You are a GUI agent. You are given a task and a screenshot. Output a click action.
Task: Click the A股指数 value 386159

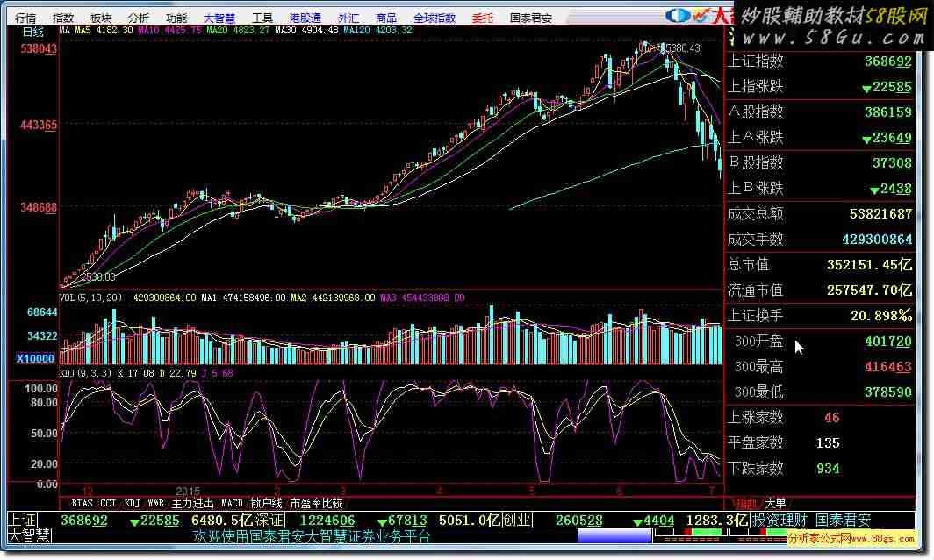[887, 112]
